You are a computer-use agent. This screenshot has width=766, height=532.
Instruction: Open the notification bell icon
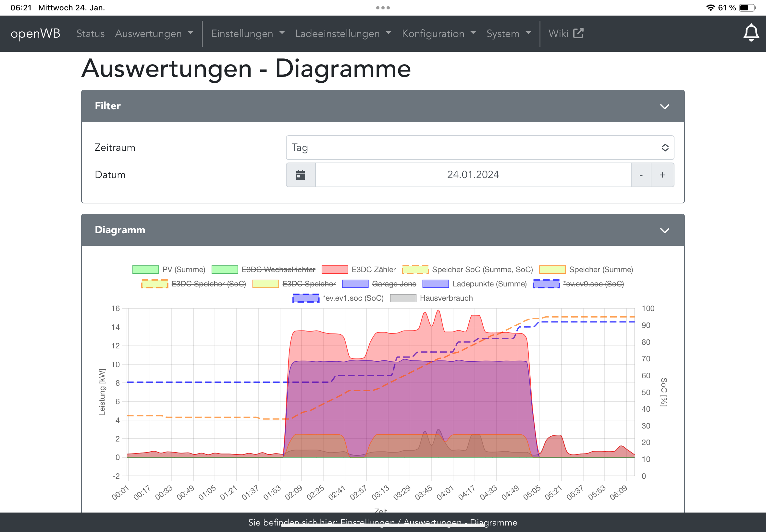pos(751,33)
